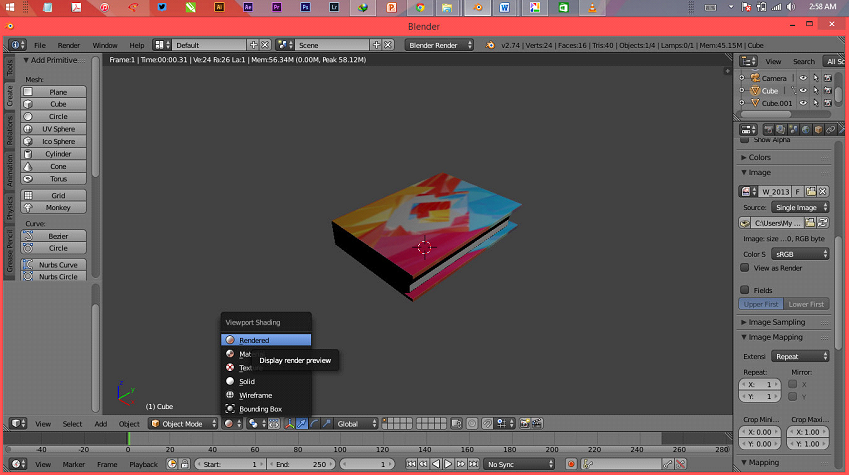The height and width of the screenshot is (475, 849).
Task: Click the record keyframe button
Action: coord(571,464)
